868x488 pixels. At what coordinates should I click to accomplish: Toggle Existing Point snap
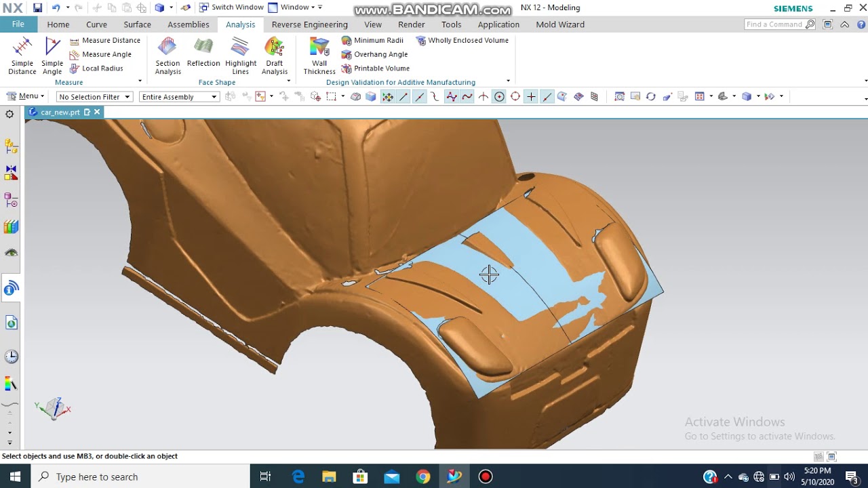[x=531, y=96]
